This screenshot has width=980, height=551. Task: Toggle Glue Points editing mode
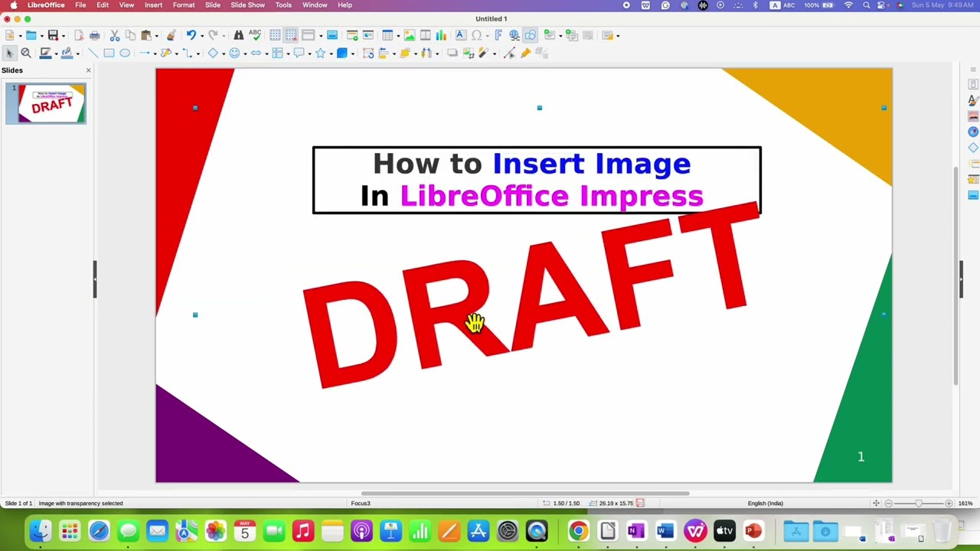pos(525,53)
